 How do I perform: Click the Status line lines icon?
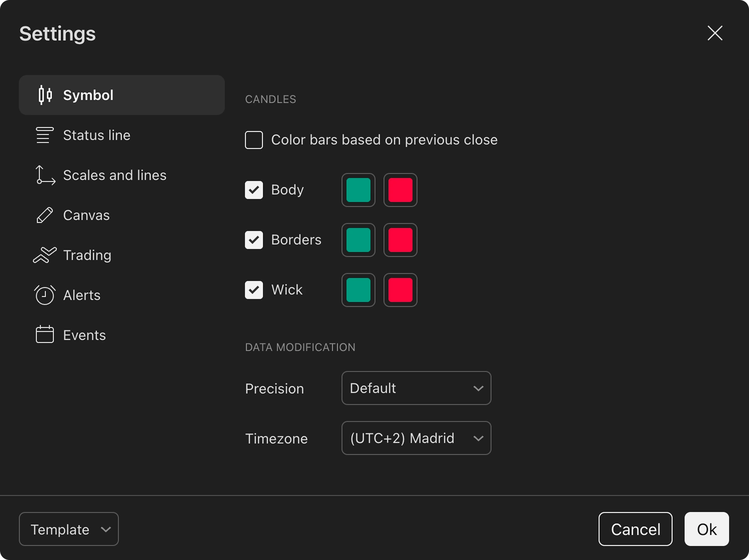coord(45,135)
